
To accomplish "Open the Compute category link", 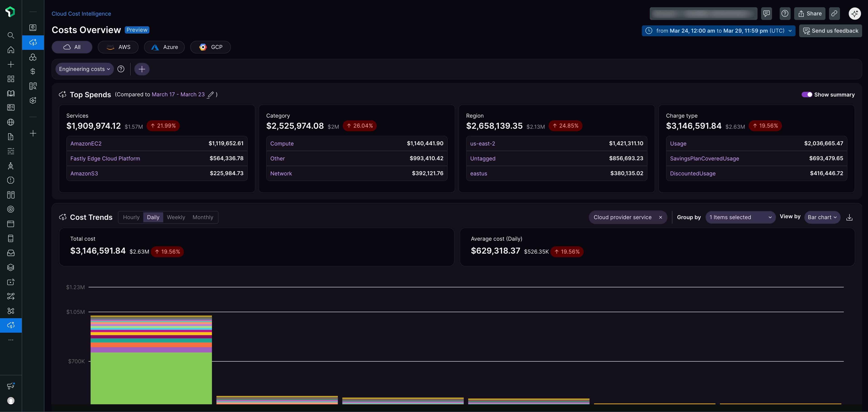I will click(282, 143).
